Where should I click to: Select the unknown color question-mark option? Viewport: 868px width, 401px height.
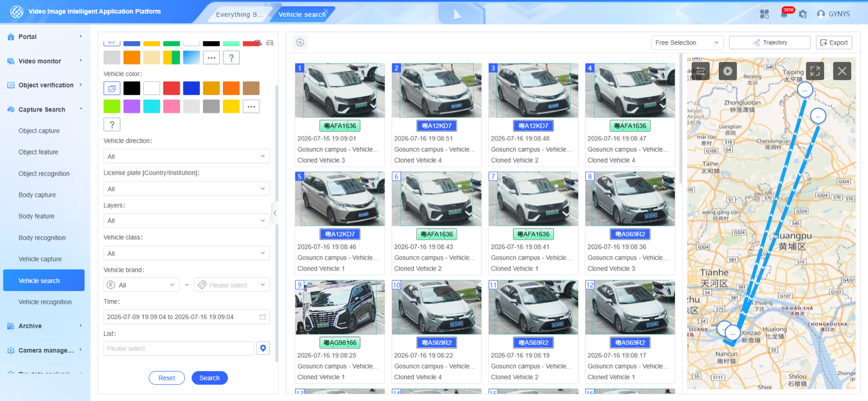tap(112, 124)
